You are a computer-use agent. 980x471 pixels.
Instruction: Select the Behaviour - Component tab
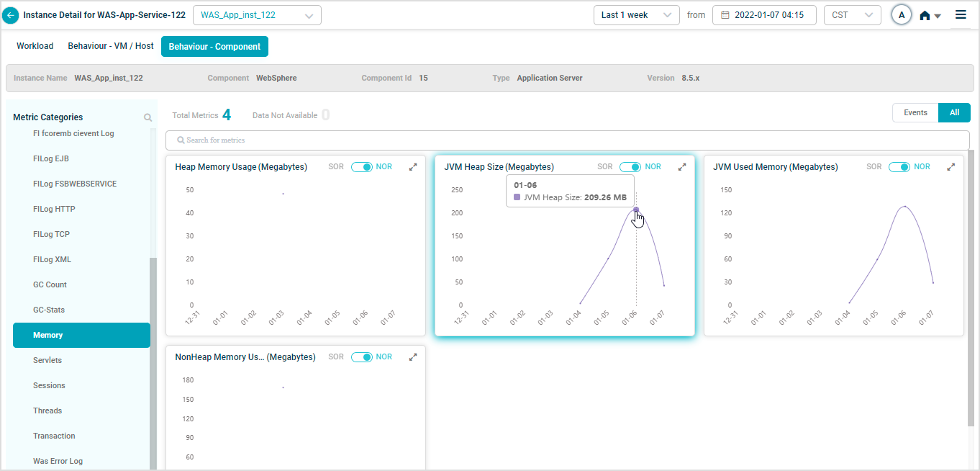click(214, 47)
